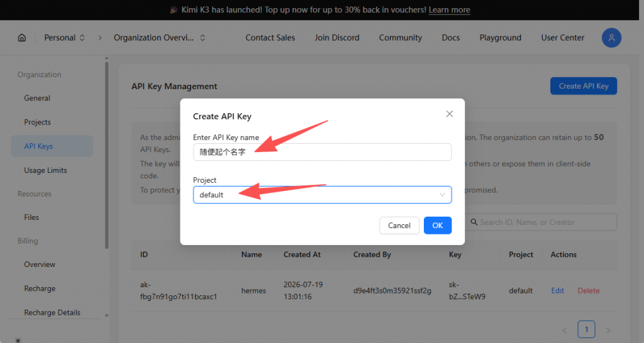
Task: Click the 2026-07-19 13:01:16 created date
Action: tap(303, 290)
